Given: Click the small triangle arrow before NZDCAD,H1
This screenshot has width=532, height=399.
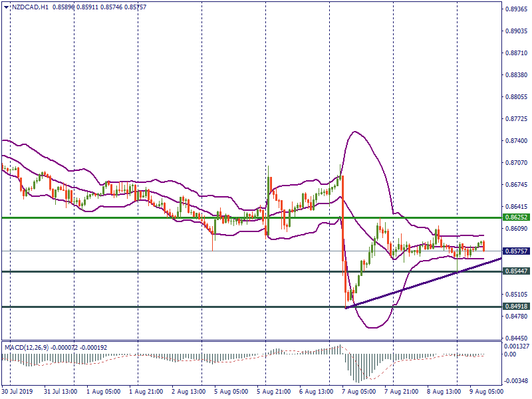Looking at the screenshot, I should pos(5,7).
